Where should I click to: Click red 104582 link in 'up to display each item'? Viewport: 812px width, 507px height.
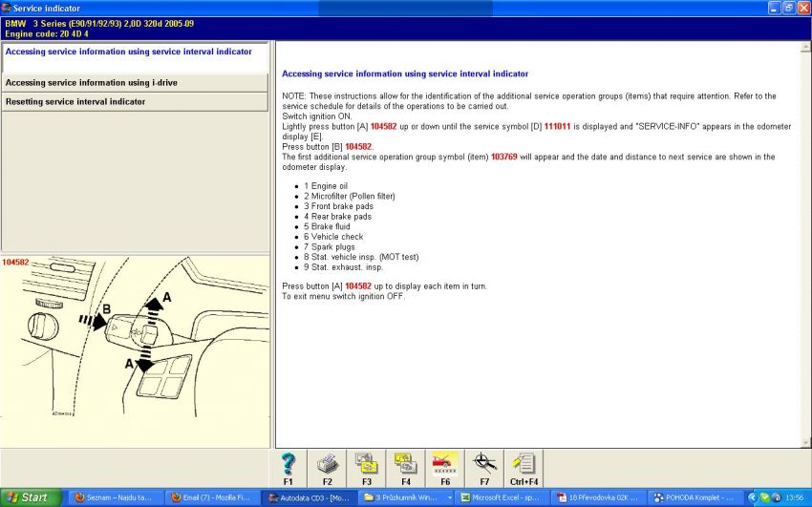[358, 286]
